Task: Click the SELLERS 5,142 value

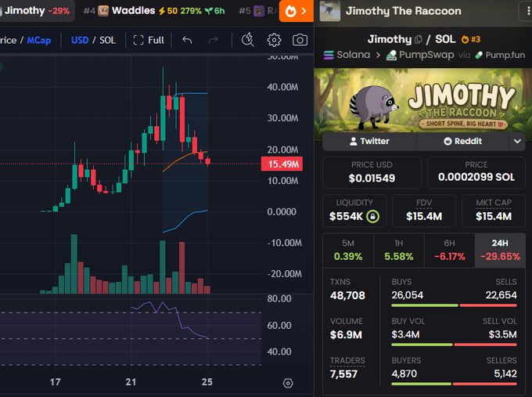Action: pos(505,374)
